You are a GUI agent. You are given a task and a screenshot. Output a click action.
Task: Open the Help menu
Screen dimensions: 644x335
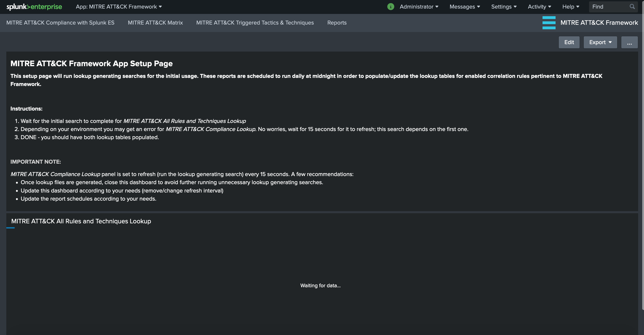click(x=570, y=7)
